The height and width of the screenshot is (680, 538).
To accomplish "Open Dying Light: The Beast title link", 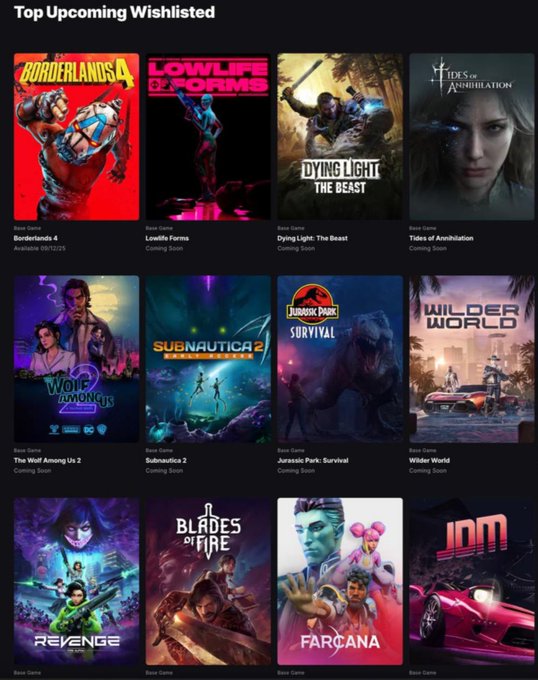I will [312, 238].
